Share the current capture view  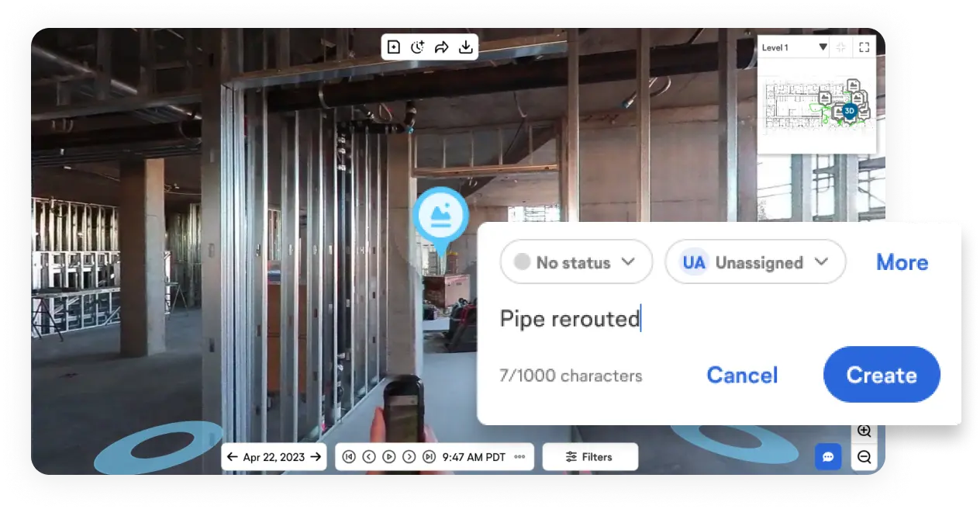pos(441,47)
